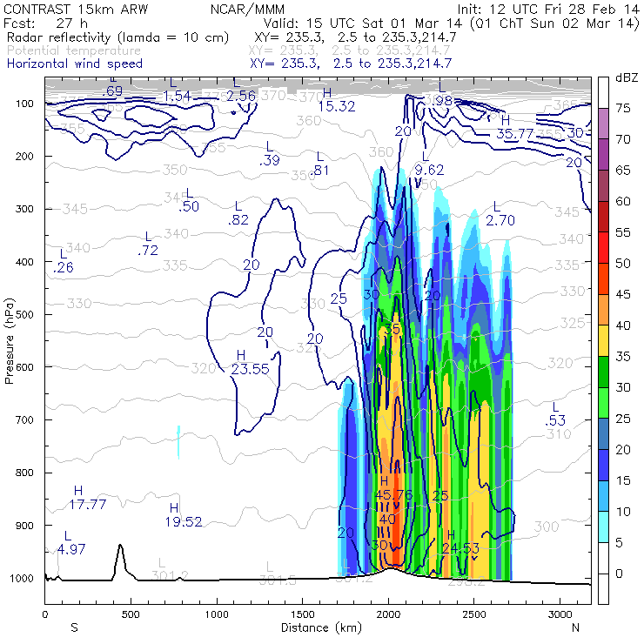Screen dimensions: 644x644
Task: Select the steel blue 20-25 dBZ band
Action: [603, 433]
